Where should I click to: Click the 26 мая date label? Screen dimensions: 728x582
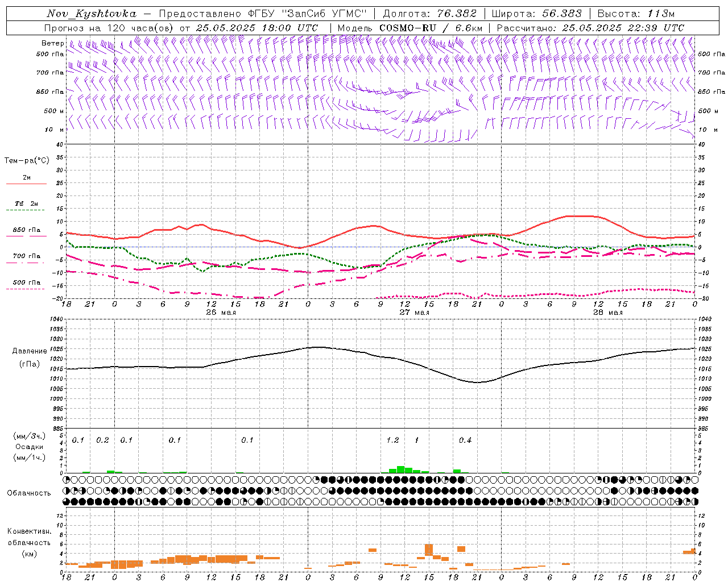pyautogui.click(x=221, y=313)
